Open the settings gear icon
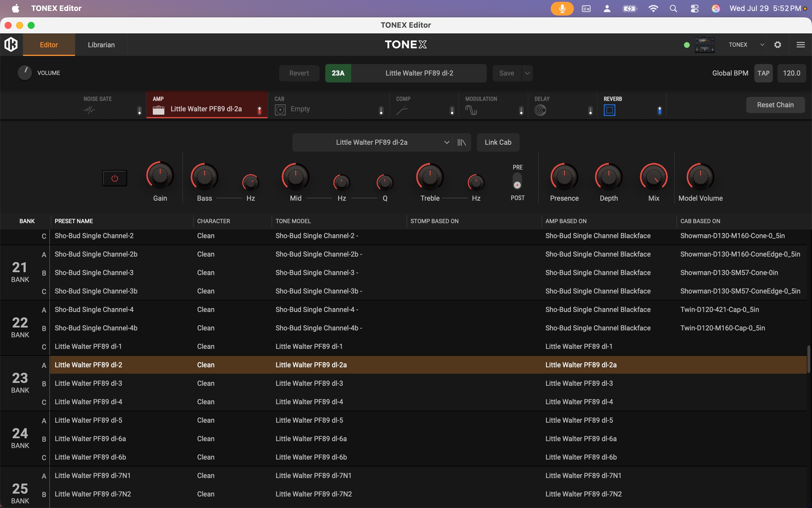The image size is (812, 508). tap(777, 45)
